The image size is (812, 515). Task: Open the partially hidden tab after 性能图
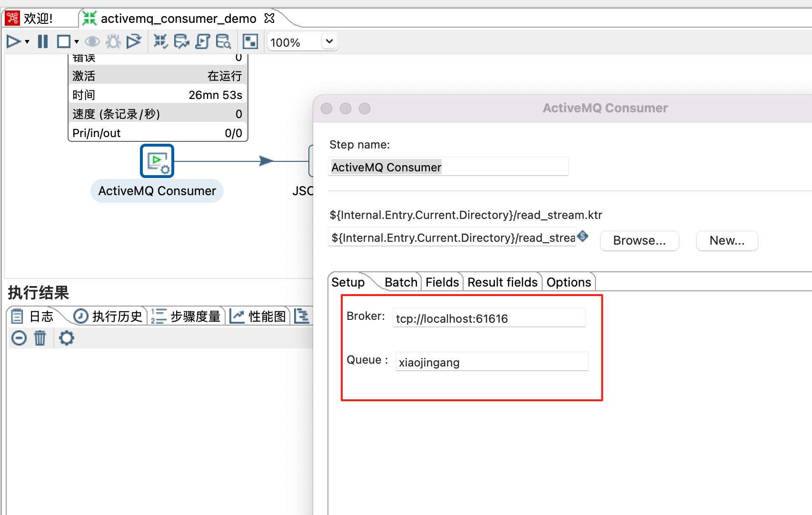point(302,317)
